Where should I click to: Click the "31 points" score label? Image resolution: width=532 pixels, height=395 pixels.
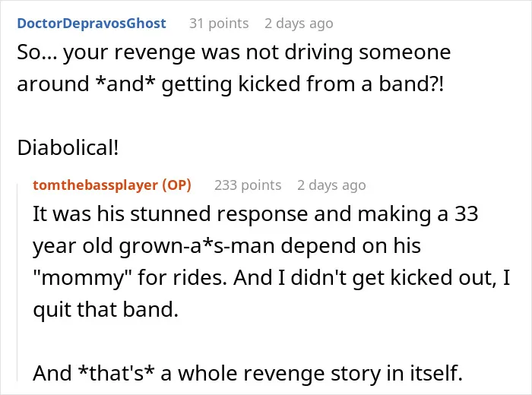tap(219, 24)
